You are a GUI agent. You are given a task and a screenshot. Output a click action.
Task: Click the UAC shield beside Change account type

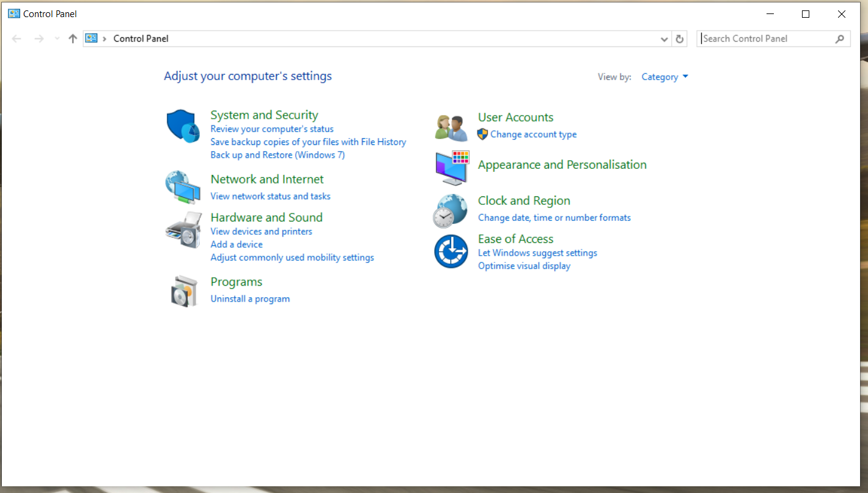tap(482, 134)
